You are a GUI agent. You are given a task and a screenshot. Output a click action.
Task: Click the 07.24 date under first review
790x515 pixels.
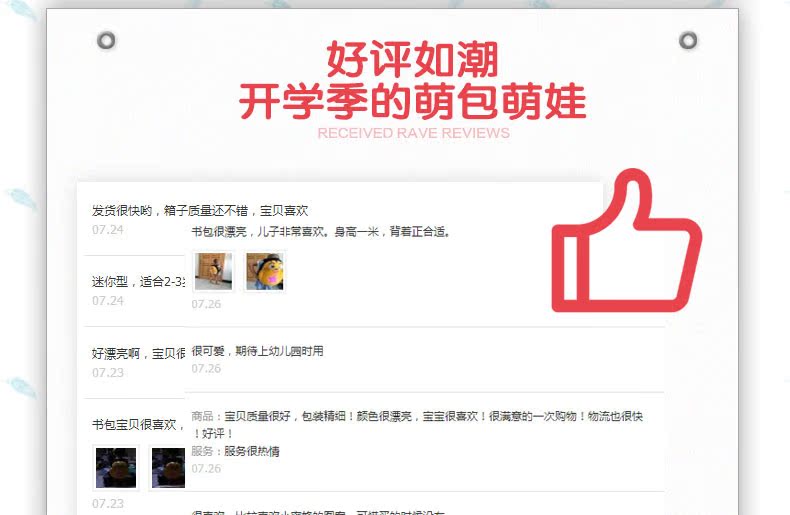tap(107, 230)
